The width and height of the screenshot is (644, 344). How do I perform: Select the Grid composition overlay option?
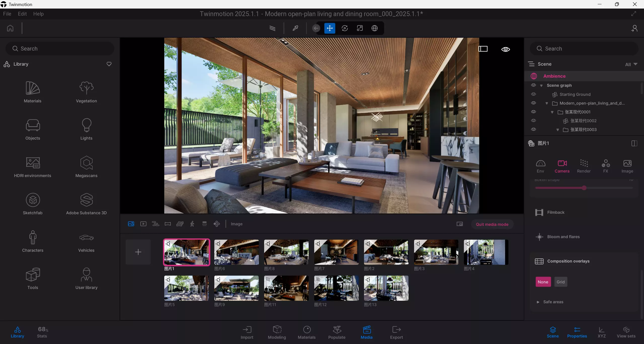click(x=560, y=282)
